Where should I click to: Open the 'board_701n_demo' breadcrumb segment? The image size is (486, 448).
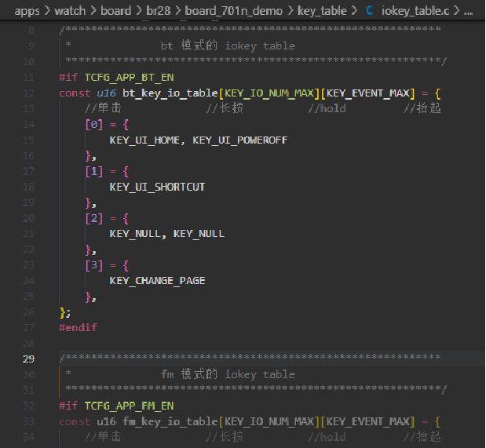pyautogui.click(x=234, y=11)
